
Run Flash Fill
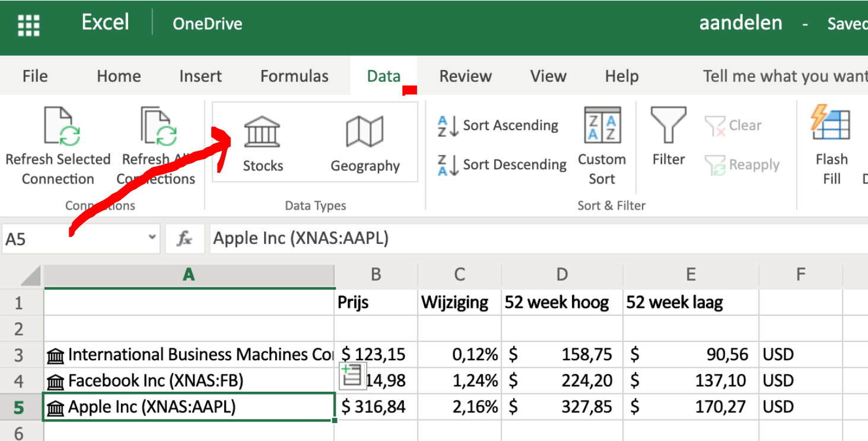pyautogui.click(x=831, y=145)
